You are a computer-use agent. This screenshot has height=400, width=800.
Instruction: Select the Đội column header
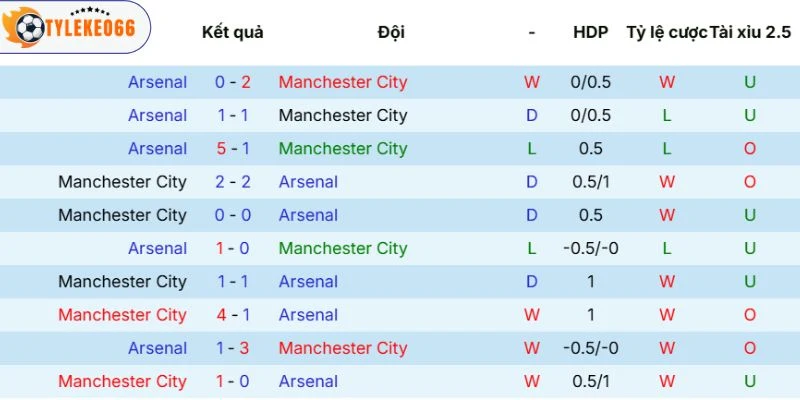click(391, 32)
